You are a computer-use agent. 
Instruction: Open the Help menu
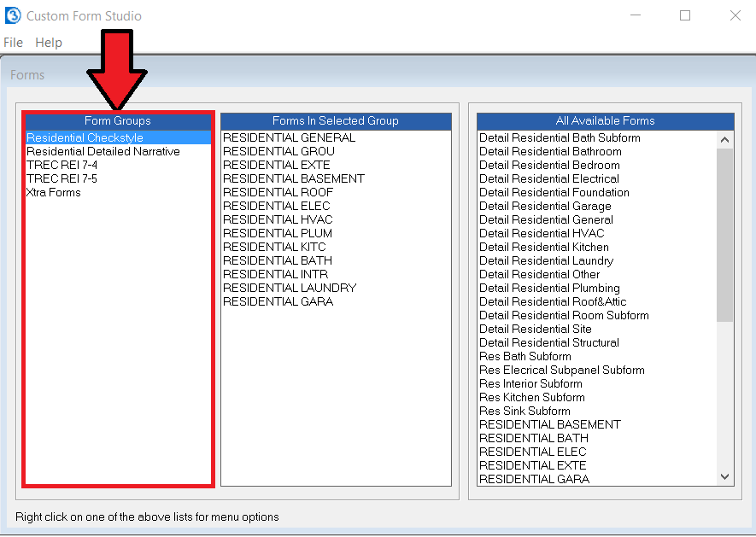[x=48, y=43]
